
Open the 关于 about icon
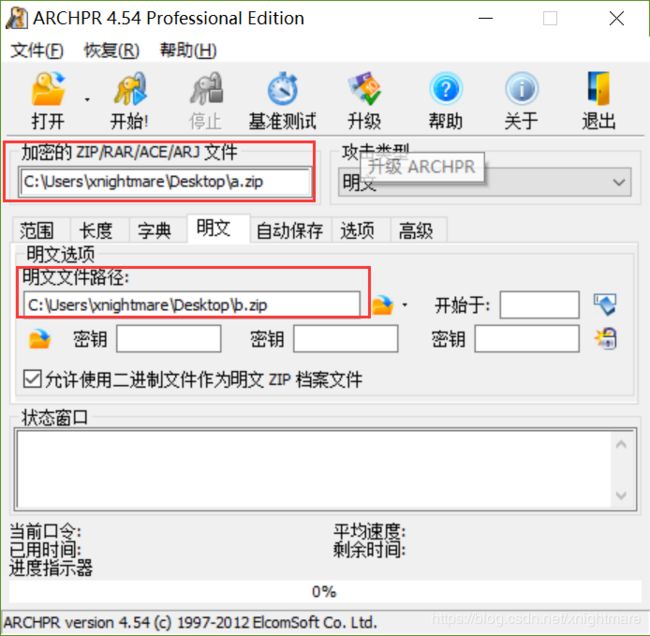coord(521,89)
